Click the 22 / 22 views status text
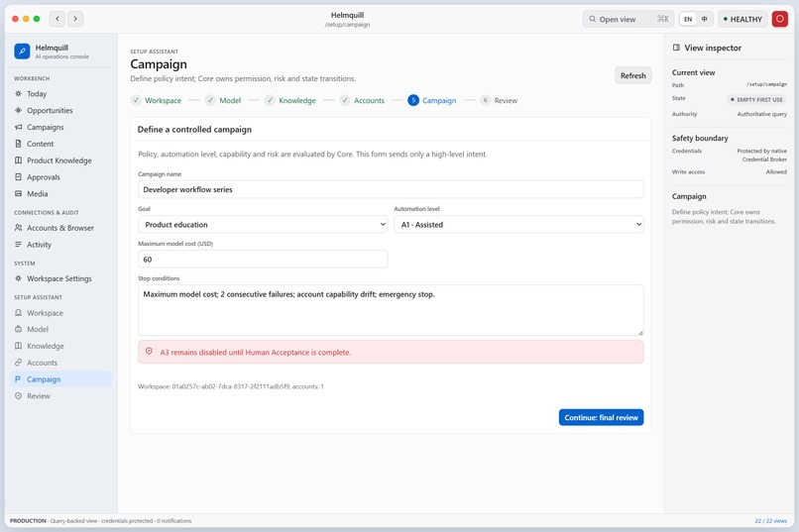Screen dimensions: 799x532 point(770,521)
